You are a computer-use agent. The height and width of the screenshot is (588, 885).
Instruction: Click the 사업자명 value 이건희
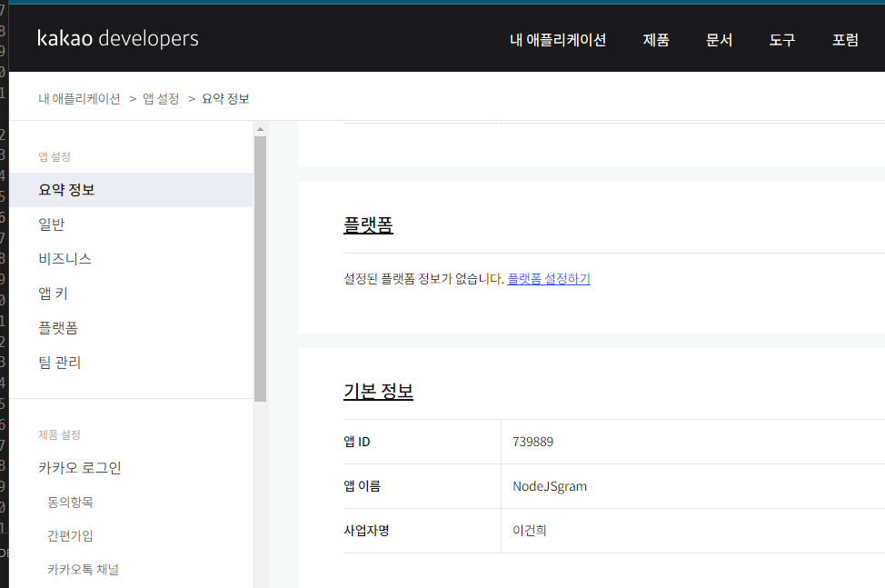[x=530, y=531]
